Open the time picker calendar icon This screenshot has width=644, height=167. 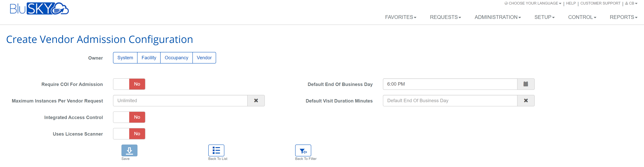(525, 84)
